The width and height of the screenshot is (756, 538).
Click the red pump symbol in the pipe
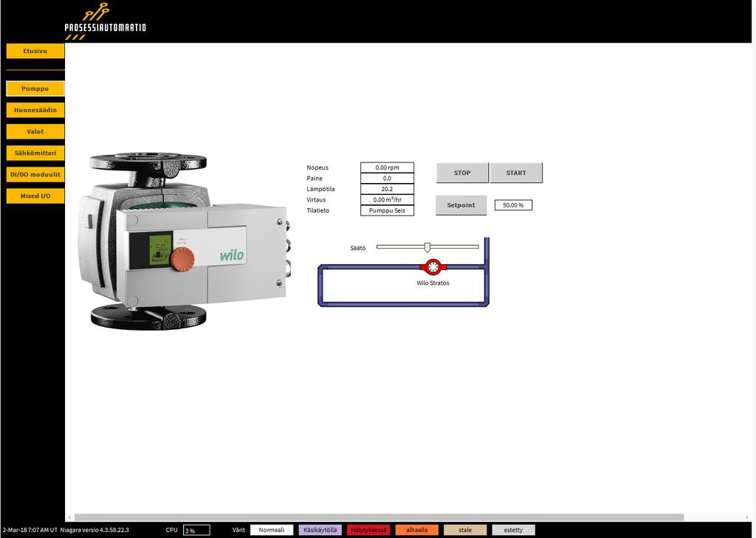433,266
